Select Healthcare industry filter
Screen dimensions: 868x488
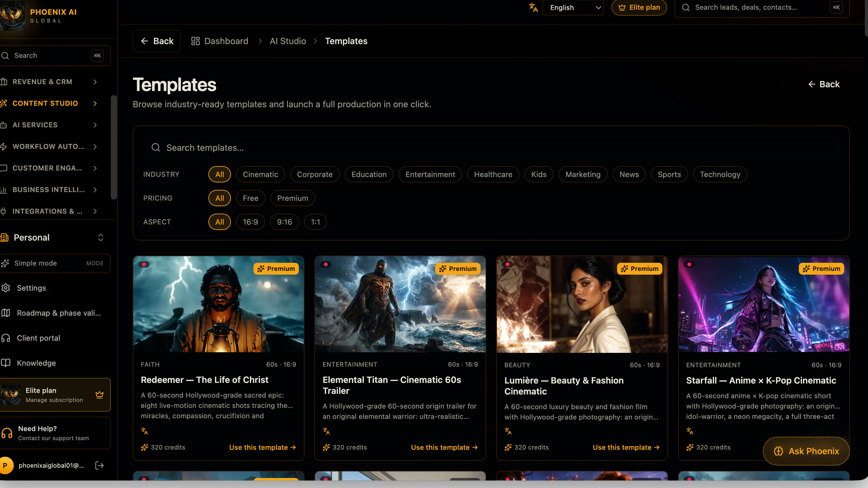tap(493, 175)
